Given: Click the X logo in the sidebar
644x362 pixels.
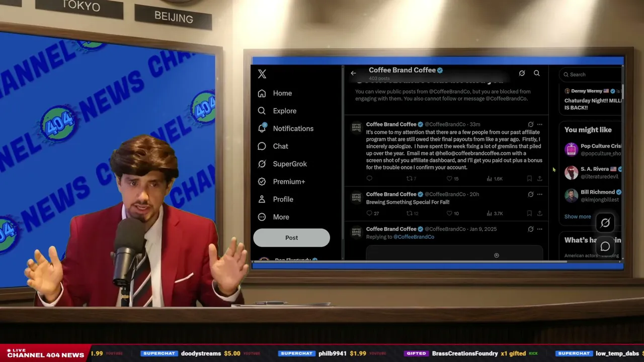Looking at the screenshot, I should (x=262, y=74).
